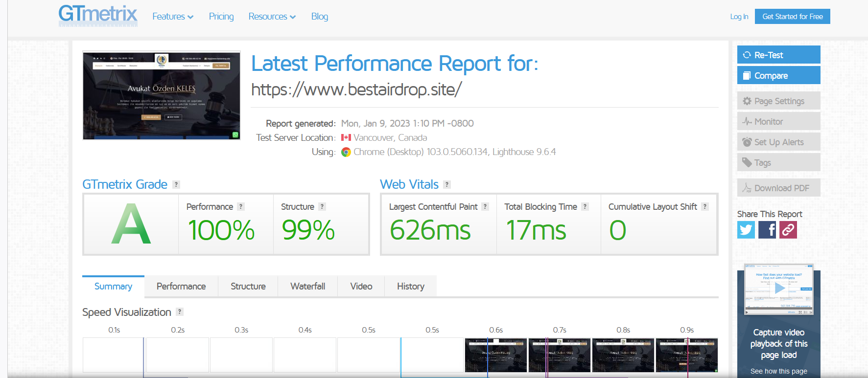Click the Monitor button
Image resolution: width=868 pixels, height=378 pixels.
pyautogui.click(x=779, y=121)
